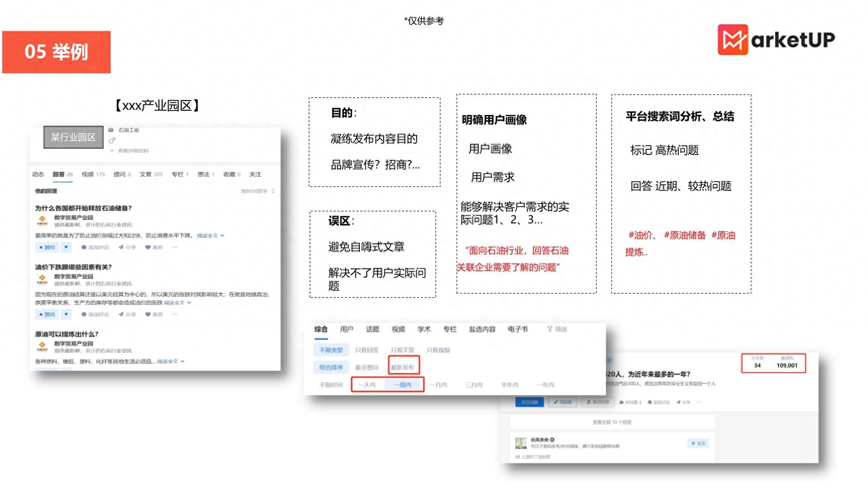868x488 pixels.
Task: Open avatar of 为什么各国都开始释放石油储备 answer
Action: pyautogui.click(x=42, y=220)
